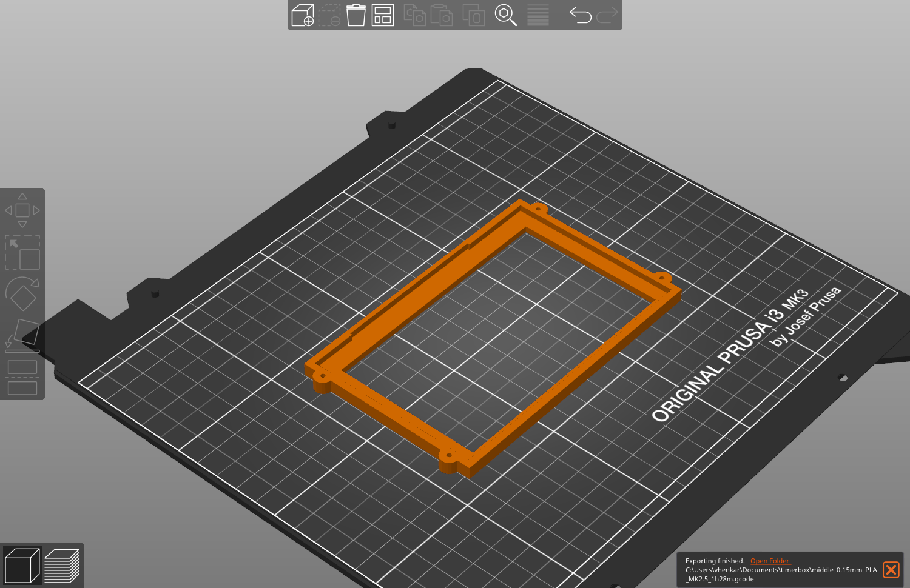910x588 pixels.
Task: Choose the Rotate gizmo tool
Action: click(x=22, y=294)
